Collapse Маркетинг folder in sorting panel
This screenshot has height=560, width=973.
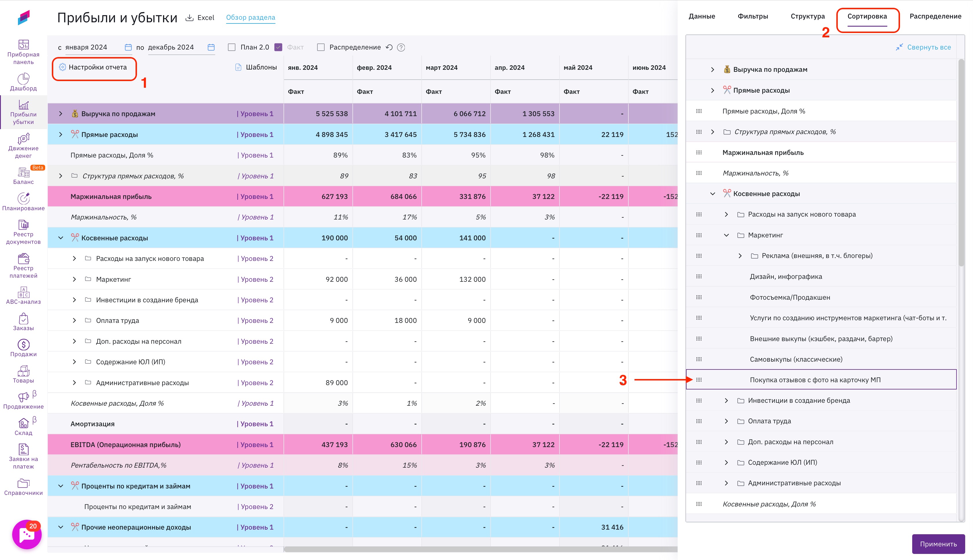tap(726, 235)
